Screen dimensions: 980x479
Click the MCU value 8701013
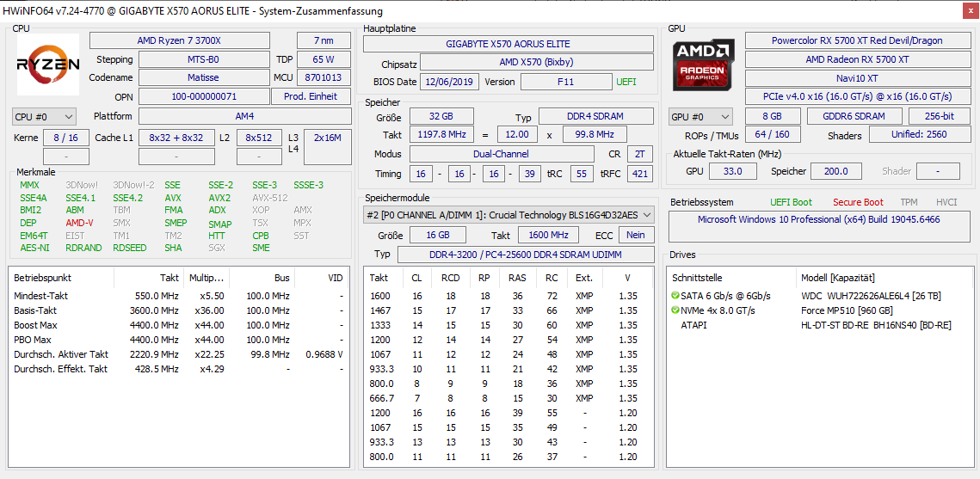(324, 77)
